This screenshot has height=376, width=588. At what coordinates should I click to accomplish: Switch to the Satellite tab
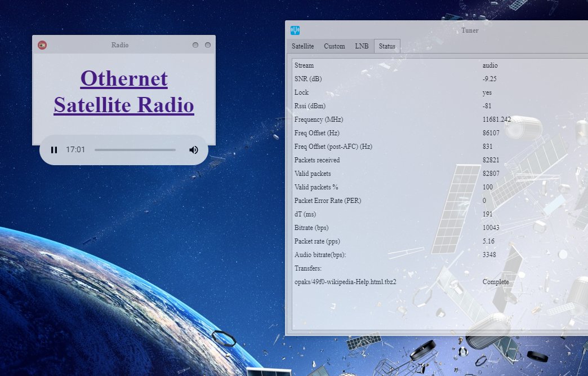point(302,46)
